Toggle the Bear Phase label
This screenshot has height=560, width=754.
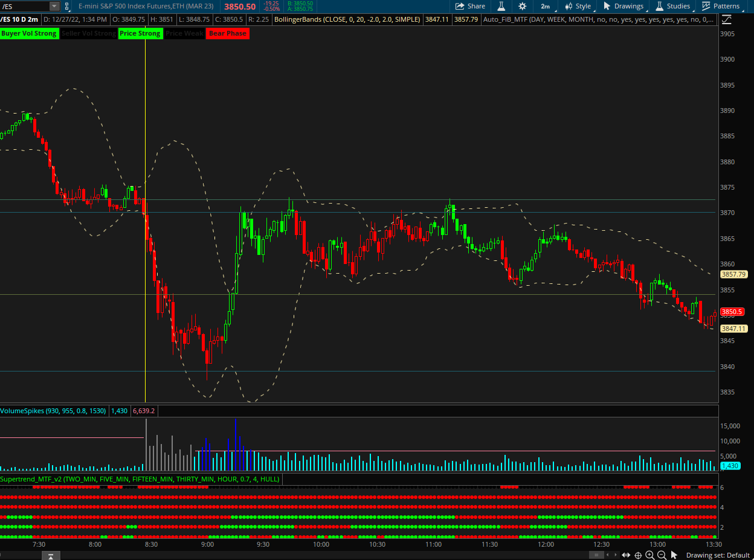[x=228, y=33]
